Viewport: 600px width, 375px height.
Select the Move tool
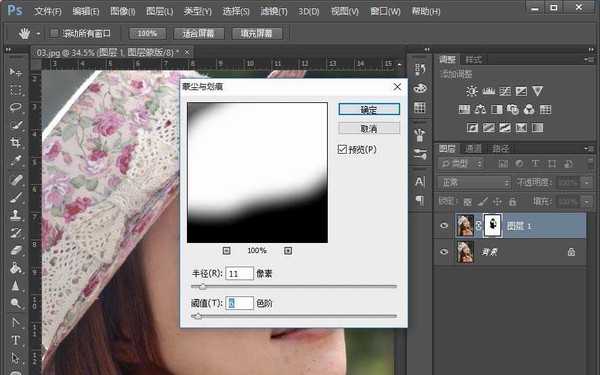click(16, 72)
